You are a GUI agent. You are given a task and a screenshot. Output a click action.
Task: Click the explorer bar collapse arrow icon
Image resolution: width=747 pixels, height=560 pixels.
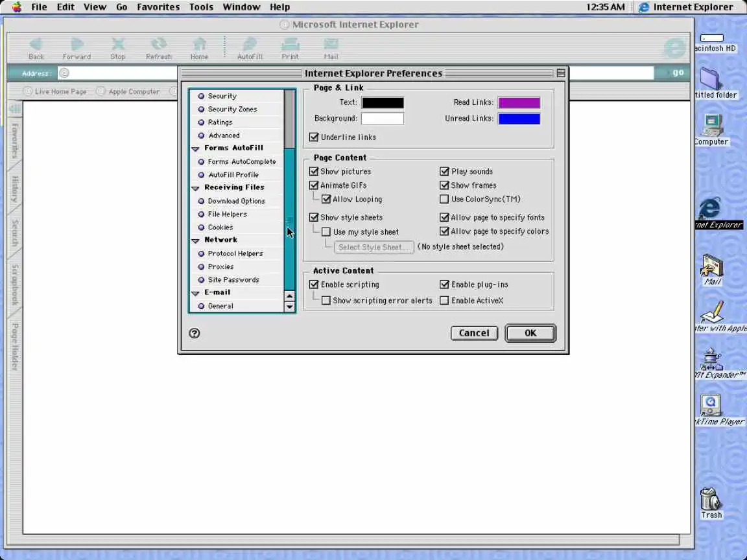15,109
